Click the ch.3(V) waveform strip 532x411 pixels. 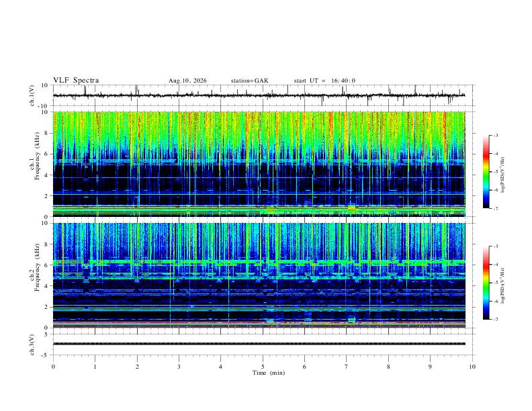(259, 344)
